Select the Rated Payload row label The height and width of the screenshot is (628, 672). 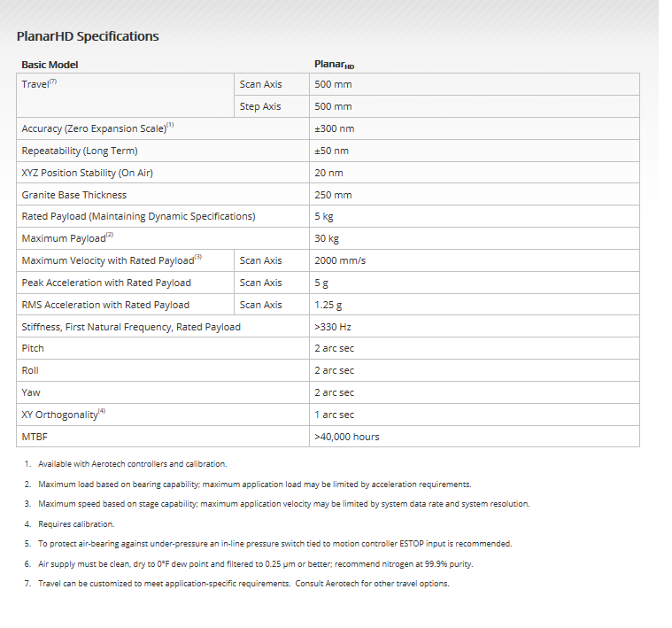138,216
